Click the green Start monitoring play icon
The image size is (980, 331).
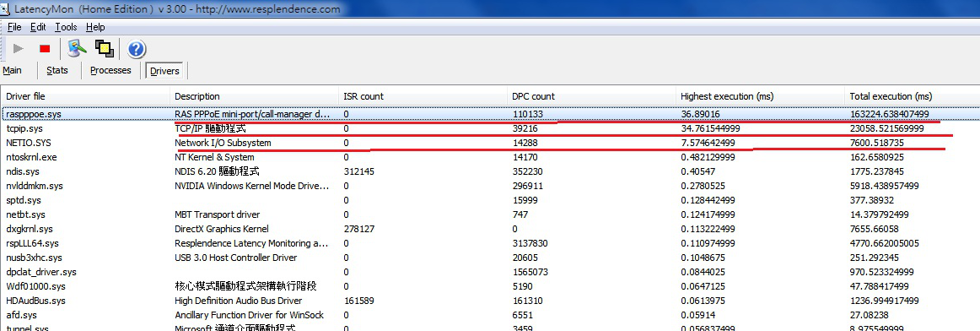tap(18, 48)
